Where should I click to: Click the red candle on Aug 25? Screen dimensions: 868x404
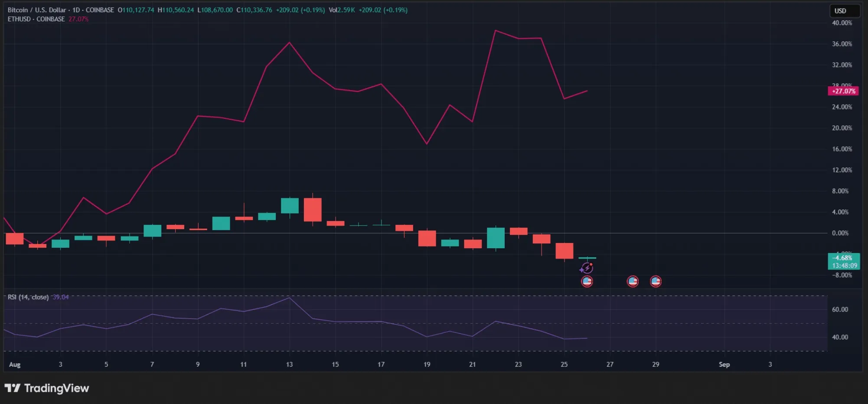point(564,251)
